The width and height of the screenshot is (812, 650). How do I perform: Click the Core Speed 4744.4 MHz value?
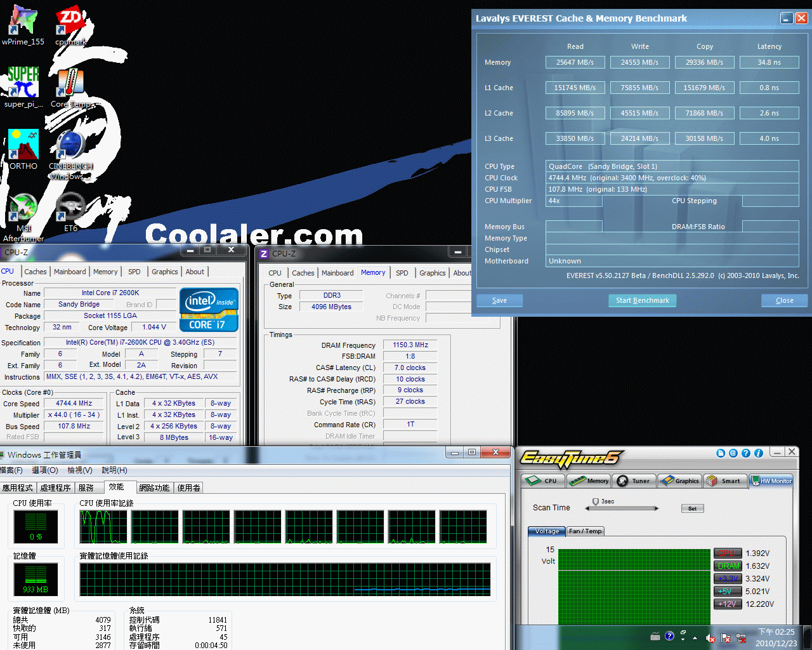[74, 403]
